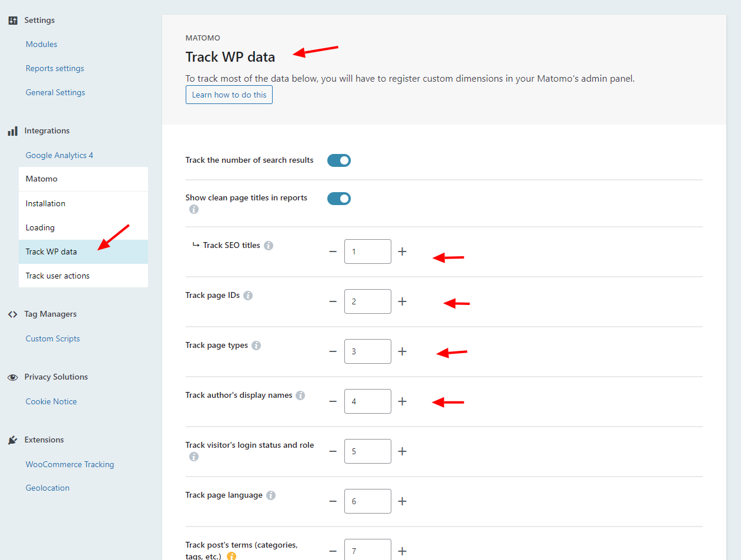Go to WooCommerce Tracking extension
Viewport: 741px width, 560px height.
pos(69,464)
